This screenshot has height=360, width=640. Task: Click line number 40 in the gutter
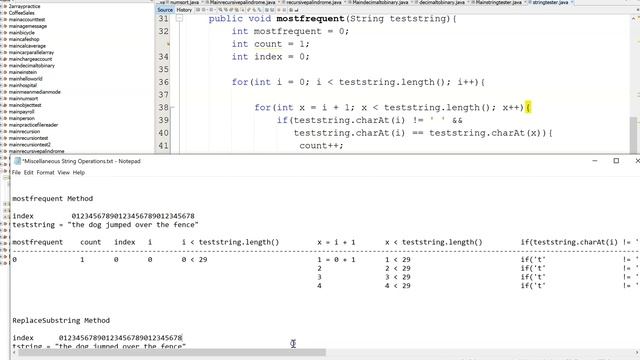[x=164, y=133]
